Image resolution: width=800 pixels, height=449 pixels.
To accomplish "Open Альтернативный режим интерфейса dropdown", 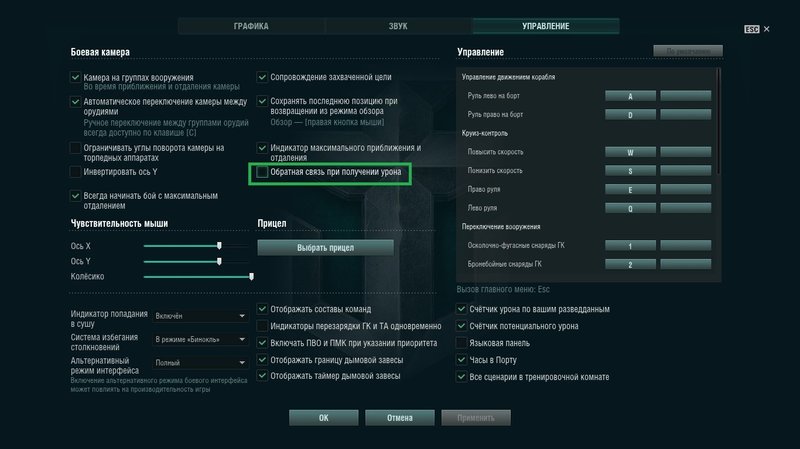I will tap(200, 362).
